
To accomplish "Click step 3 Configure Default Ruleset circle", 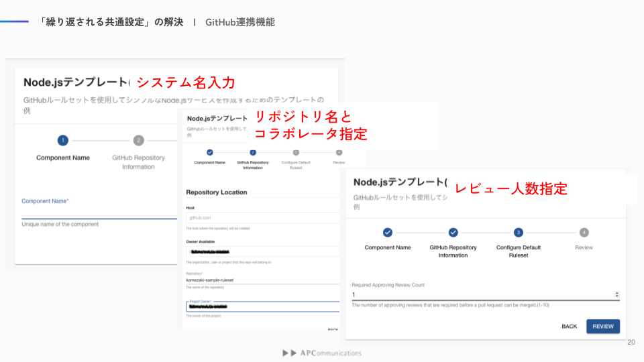I will 519,233.
